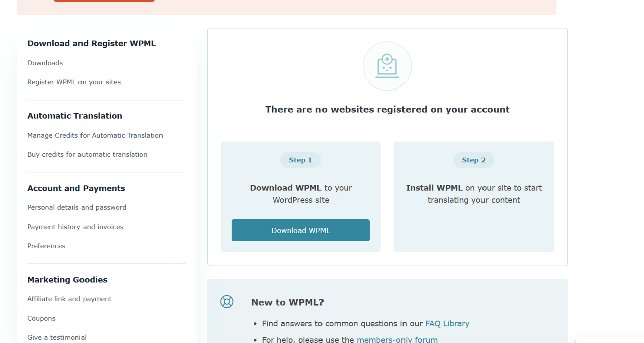
Task: Click the New to WPML? heading
Action: (x=287, y=302)
